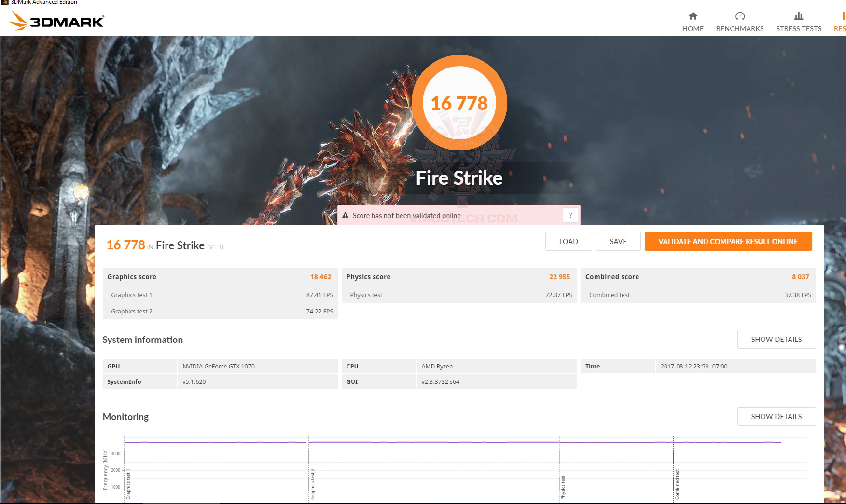The height and width of the screenshot is (504, 846).
Task: Open the BENCHMARKS section
Action: point(739,29)
